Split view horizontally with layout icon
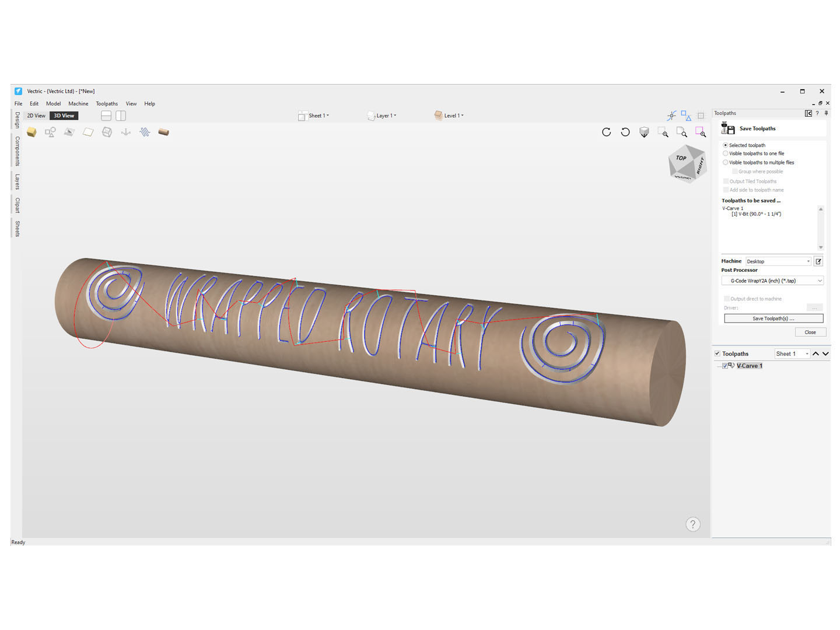This screenshot has height=630, width=840. (x=106, y=116)
